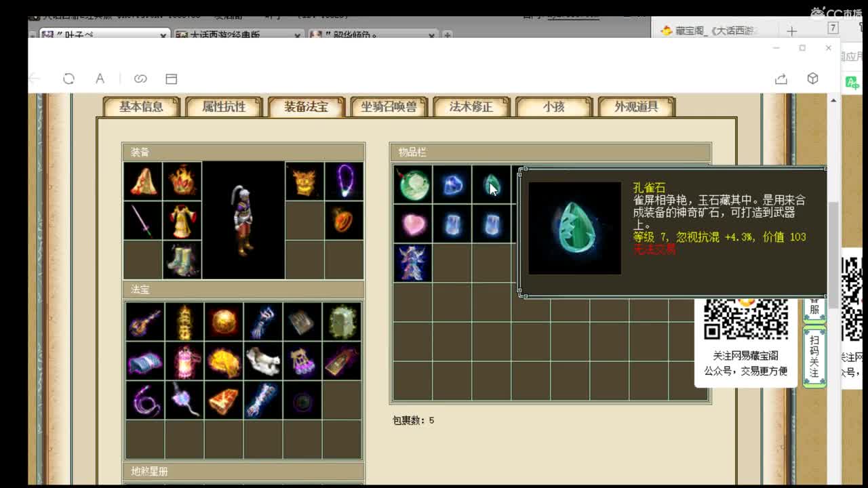Click the orange ring equipment icon

point(344,221)
